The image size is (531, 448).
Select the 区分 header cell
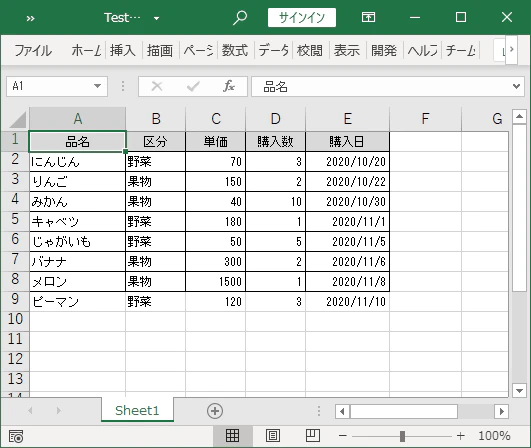pyautogui.click(x=155, y=142)
